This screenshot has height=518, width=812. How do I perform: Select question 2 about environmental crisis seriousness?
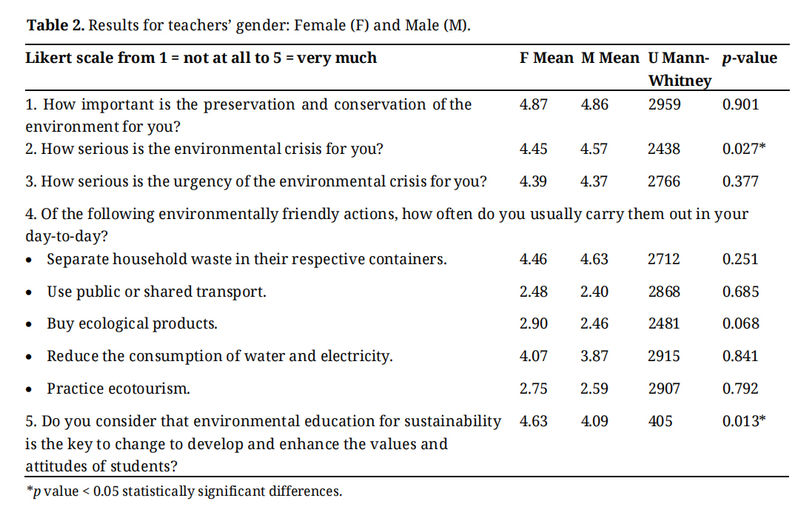pos(204,149)
